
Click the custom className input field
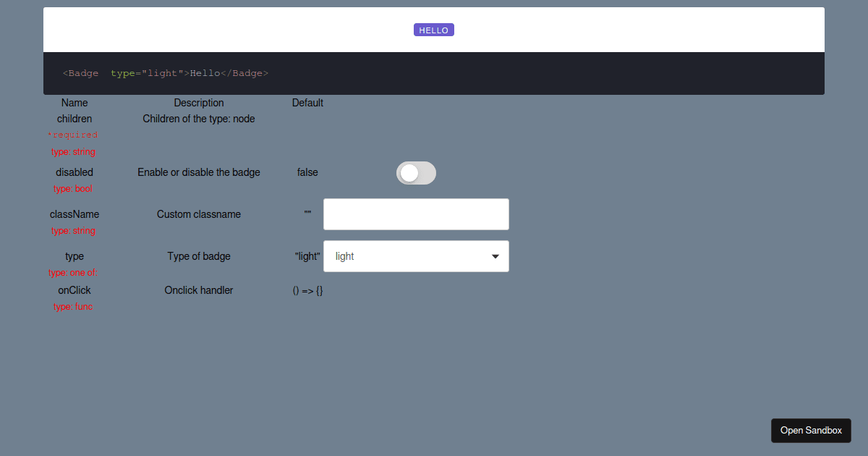click(x=416, y=214)
